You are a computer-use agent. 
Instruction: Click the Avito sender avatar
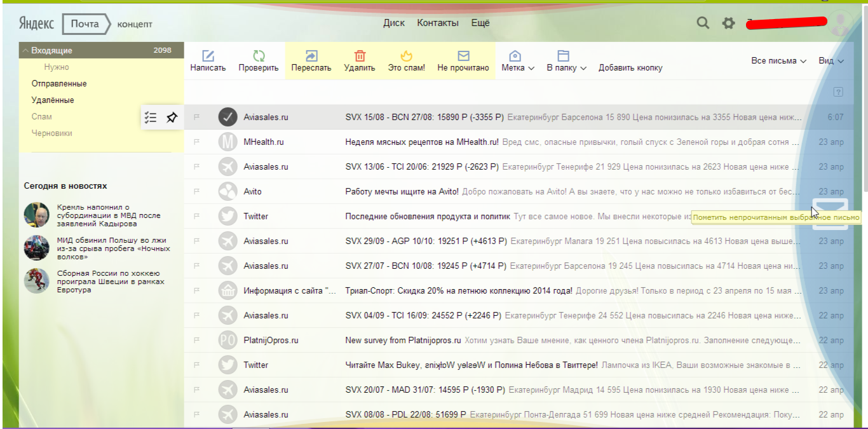pyautogui.click(x=227, y=191)
